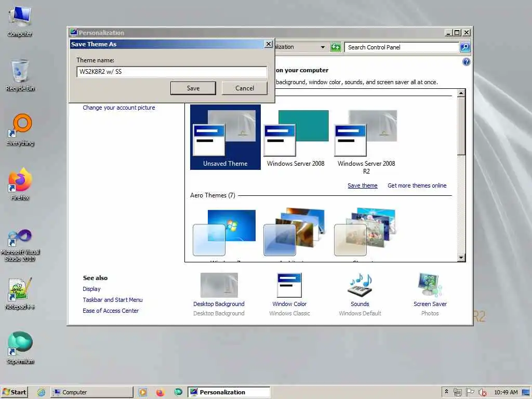Maximize the Personalization window
532x399 pixels.
click(457, 33)
